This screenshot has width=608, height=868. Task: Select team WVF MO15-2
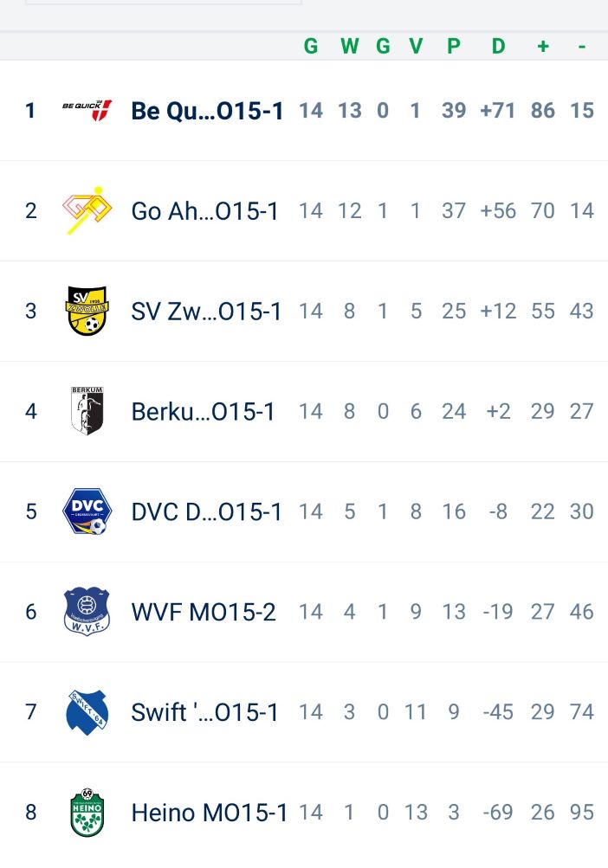(204, 612)
